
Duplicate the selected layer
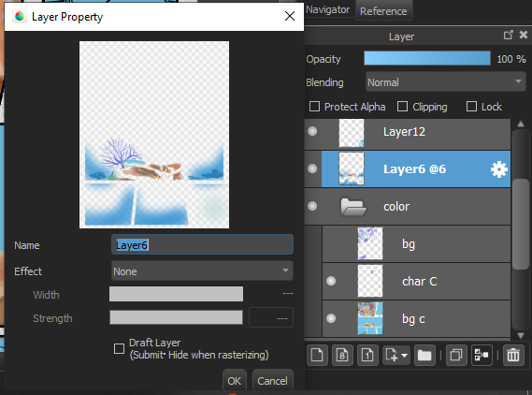tap(456, 356)
